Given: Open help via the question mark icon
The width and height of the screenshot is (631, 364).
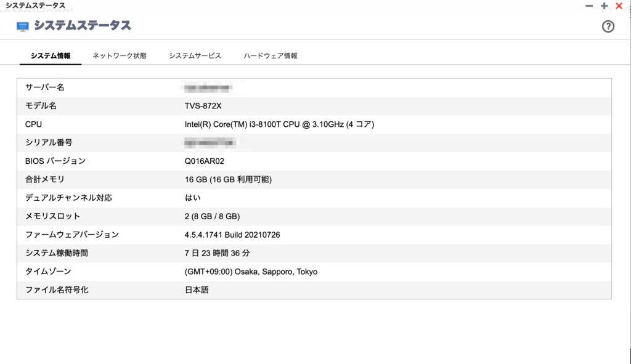Looking at the screenshot, I should 608,26.
